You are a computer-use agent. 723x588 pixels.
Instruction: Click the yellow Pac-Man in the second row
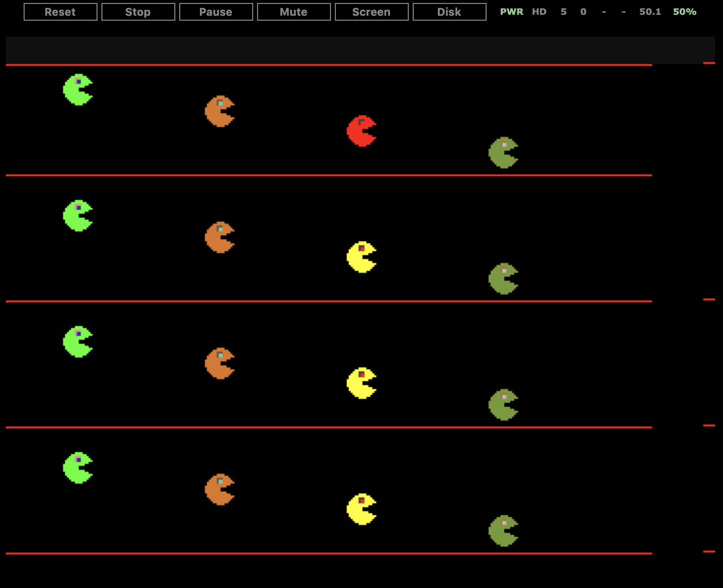361,257
